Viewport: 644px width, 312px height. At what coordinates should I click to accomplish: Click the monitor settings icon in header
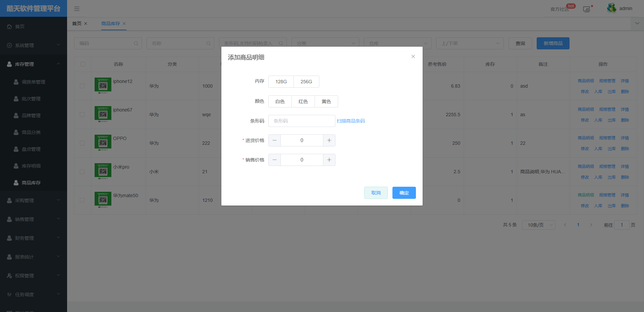coord(587,9)
